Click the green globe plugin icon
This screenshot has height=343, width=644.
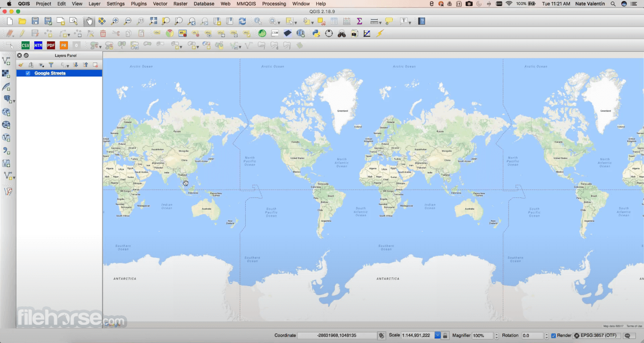[262, 33]
